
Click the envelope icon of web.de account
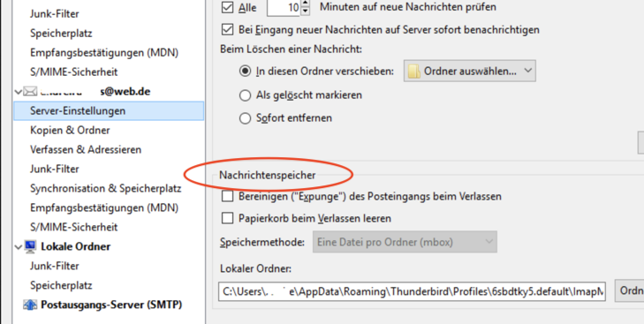pyautogui.click(x=30, y=91)
